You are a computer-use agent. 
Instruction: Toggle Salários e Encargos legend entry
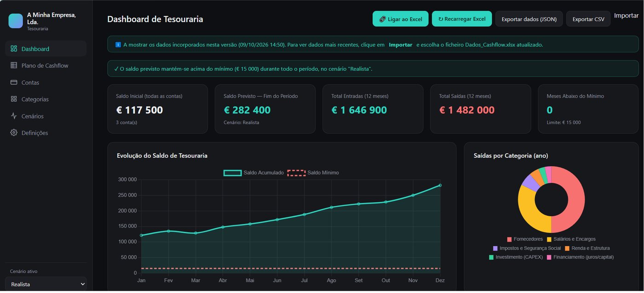571,239
